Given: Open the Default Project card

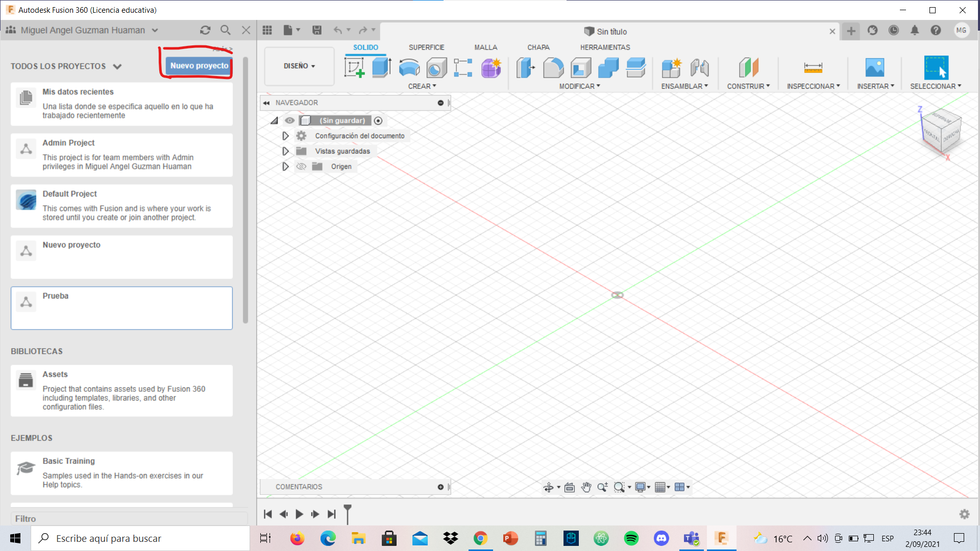Looking at the screenshot, I should click(x=121, y=206).
